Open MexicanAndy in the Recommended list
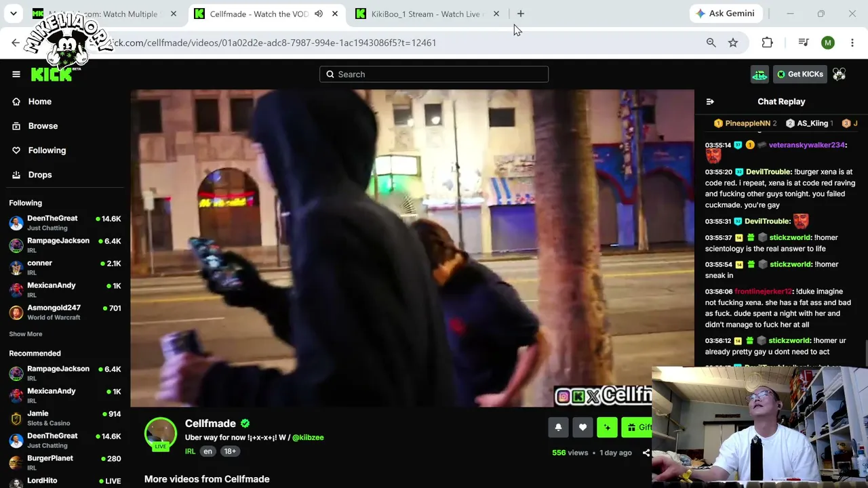 click(x=65, y=395)
